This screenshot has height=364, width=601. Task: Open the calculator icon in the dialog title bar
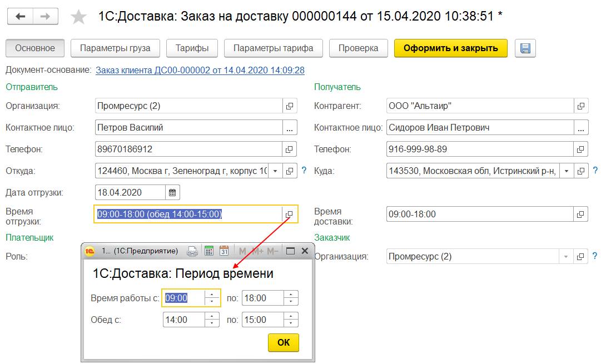[x=209, y=251]
